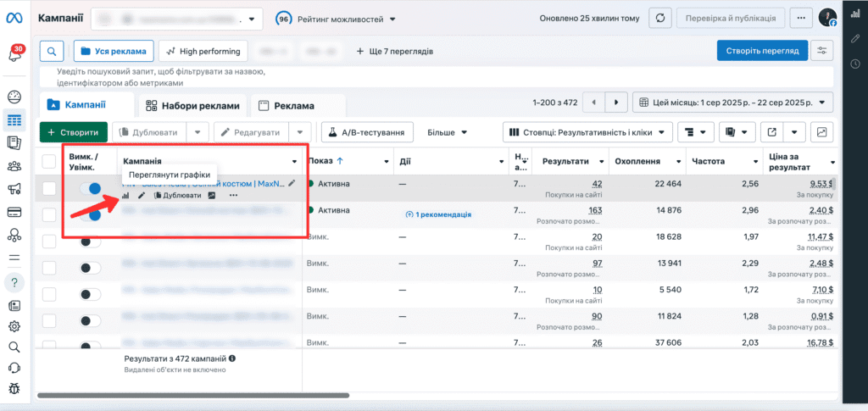Click Перевірка й публікація button

point(731,19)
